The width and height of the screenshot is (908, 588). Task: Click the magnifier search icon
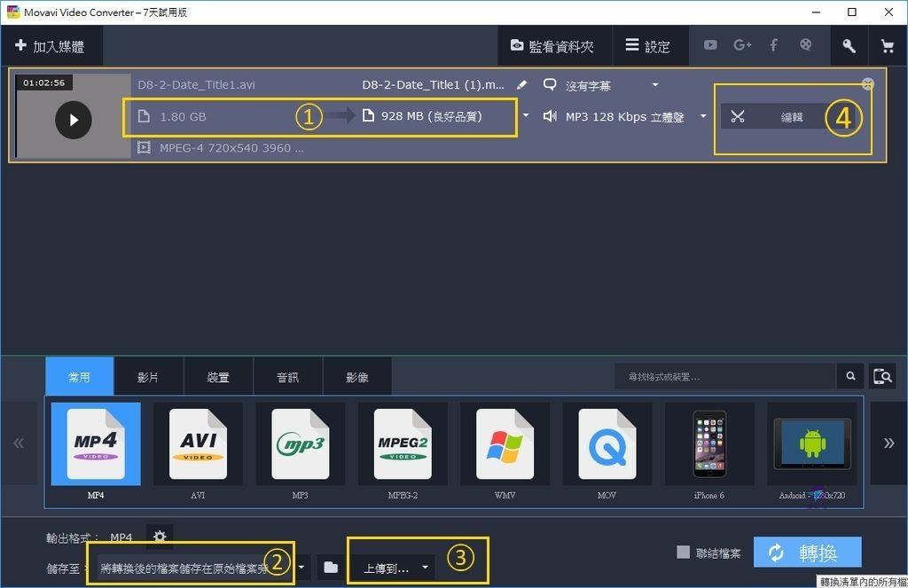point(850,377)
